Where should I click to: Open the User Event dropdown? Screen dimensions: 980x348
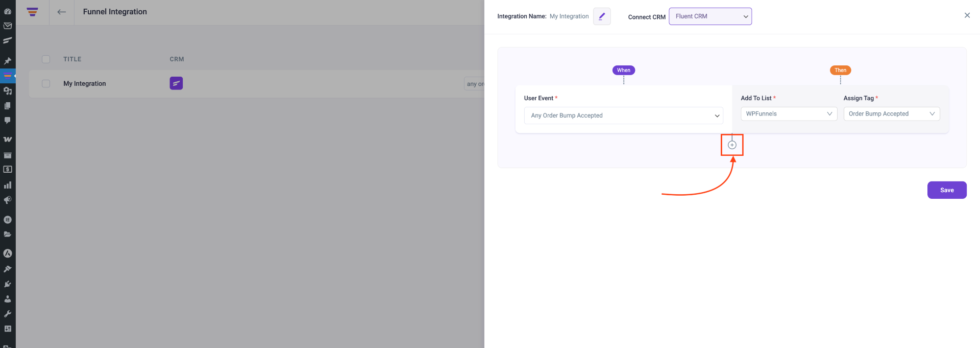point(623,115)
